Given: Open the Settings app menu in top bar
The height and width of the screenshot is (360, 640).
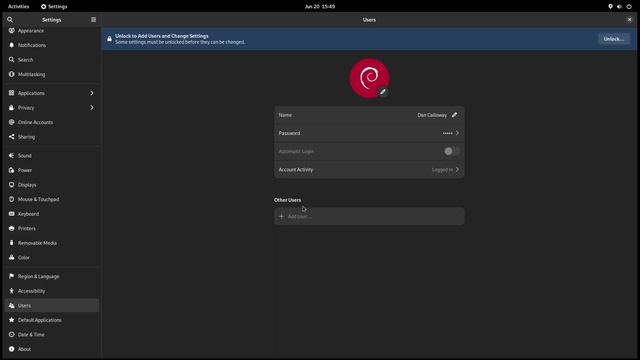Looking at the screenshot, I should pyautogui.click(x=54, y=7).
